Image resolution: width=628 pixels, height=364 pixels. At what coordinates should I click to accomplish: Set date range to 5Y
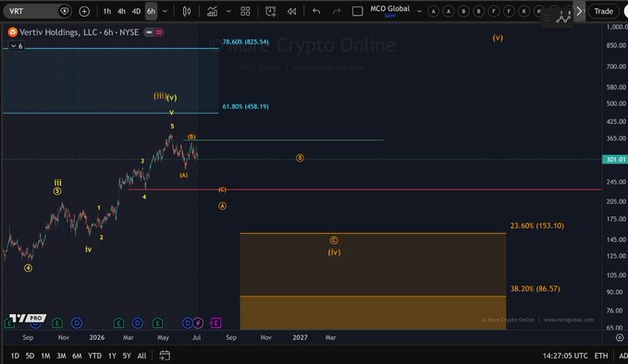coord(127,356)
